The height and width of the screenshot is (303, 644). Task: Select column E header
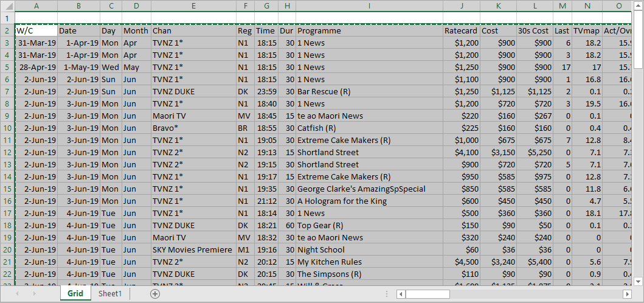pyautogui.click(x=193, y=5)
